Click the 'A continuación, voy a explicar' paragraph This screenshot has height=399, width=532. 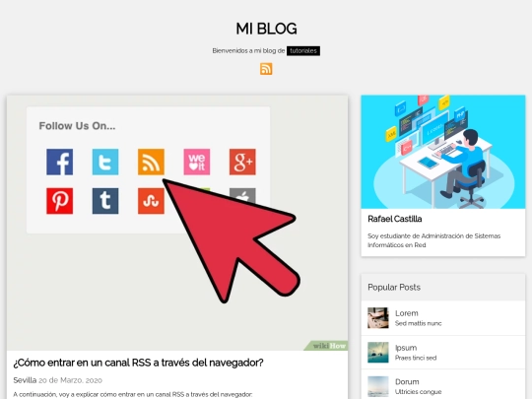(133, 395)
